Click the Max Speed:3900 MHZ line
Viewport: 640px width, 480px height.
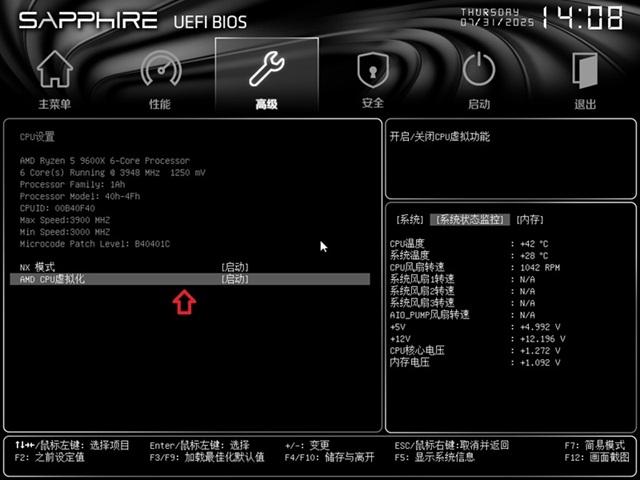pyautogui.click(x=65, y=220)
